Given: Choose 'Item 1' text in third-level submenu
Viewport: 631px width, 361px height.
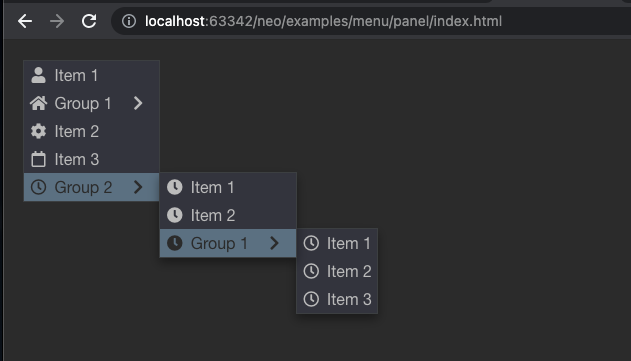Looking at the screenshot, I should [x=348, y=243].
